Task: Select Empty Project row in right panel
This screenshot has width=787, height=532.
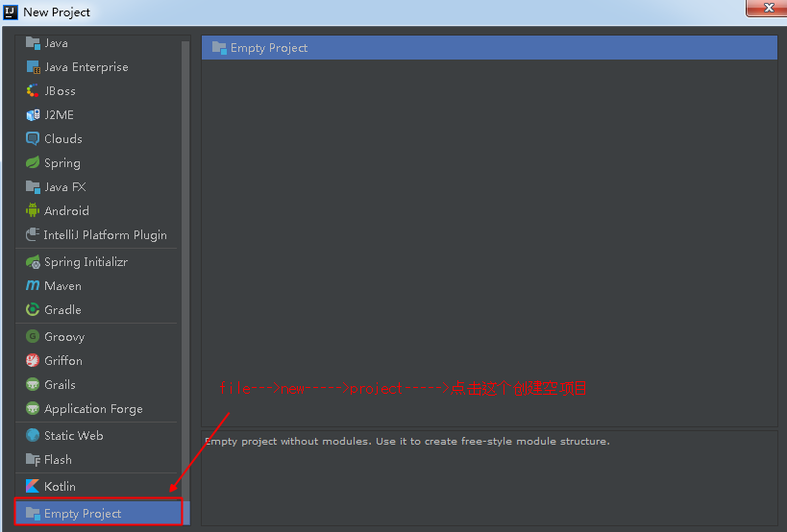Action: point(489,48)
